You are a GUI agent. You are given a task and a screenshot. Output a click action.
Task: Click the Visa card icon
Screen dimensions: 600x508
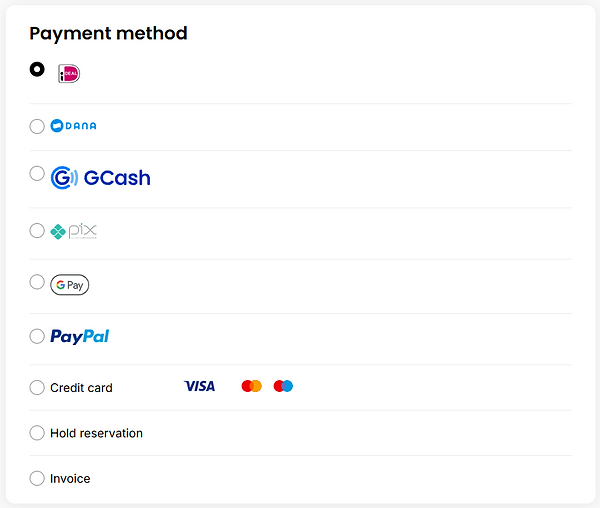(x=200, y=386)
